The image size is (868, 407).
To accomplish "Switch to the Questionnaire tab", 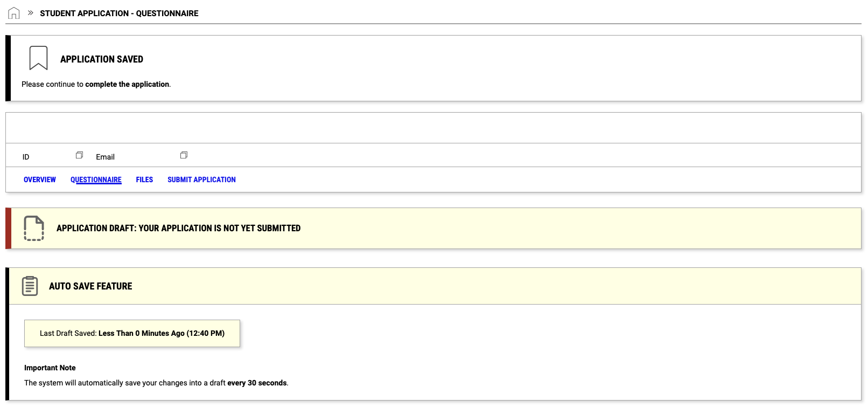I will pyautogui.click(x=96, y=180).
